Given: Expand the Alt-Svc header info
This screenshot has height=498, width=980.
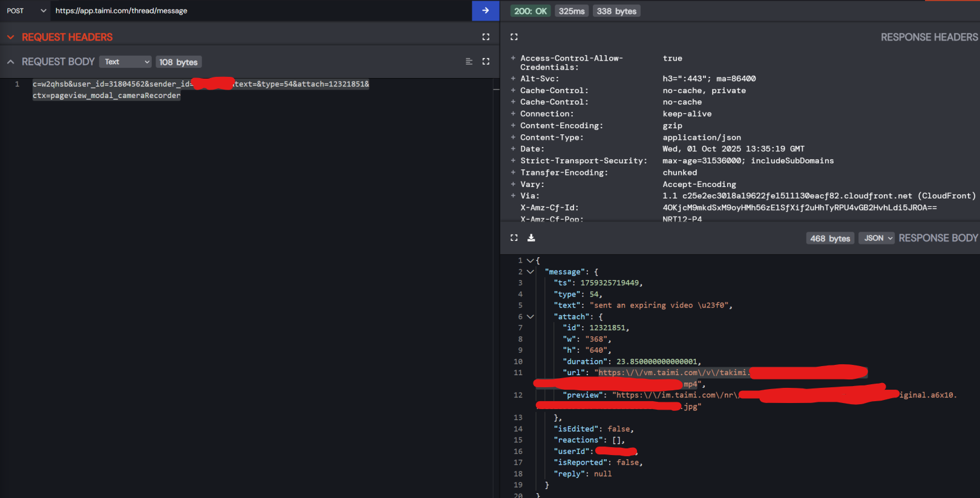Looking at the screenshot, I should point(513,78).
